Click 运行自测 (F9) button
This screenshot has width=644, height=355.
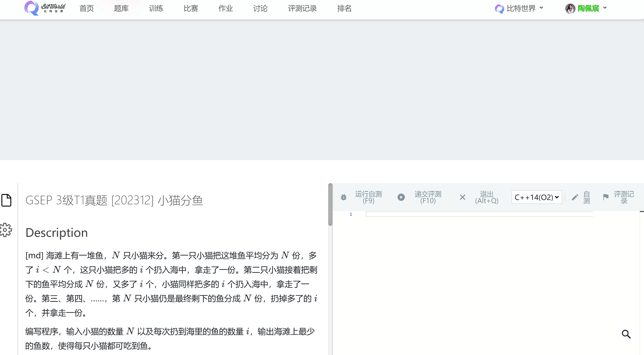pos(368,197)
